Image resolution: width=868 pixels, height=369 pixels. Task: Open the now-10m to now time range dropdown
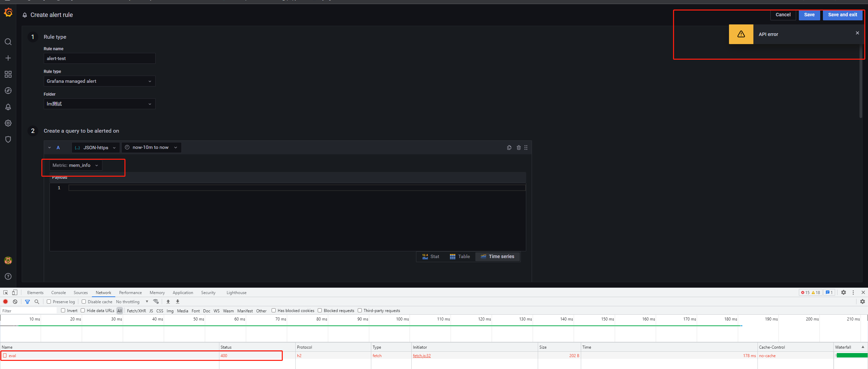151,147
